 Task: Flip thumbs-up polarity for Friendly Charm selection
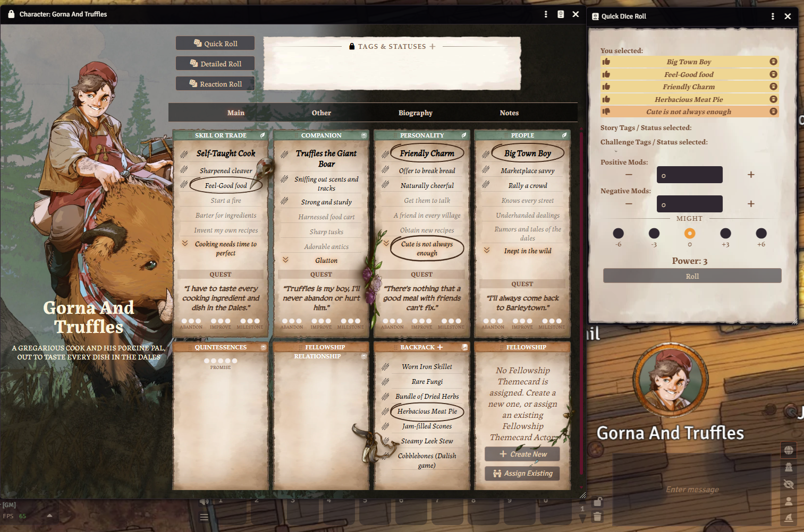(x=606, y=87)
